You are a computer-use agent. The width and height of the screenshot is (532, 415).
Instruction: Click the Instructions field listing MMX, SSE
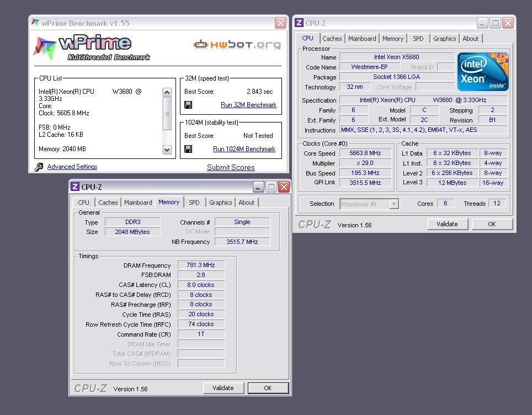click(x=423, y=130)
